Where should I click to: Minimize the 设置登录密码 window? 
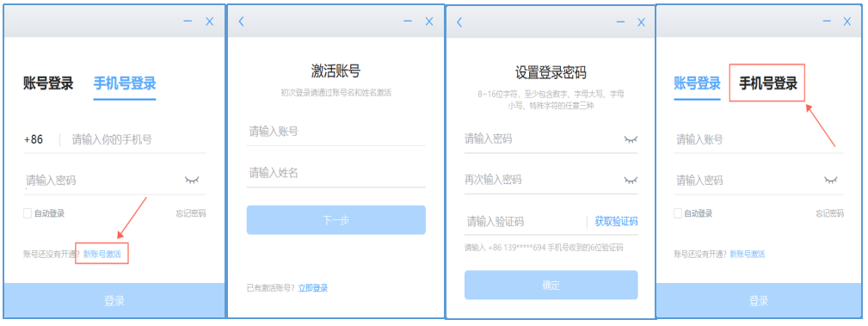tap(620, 22)
